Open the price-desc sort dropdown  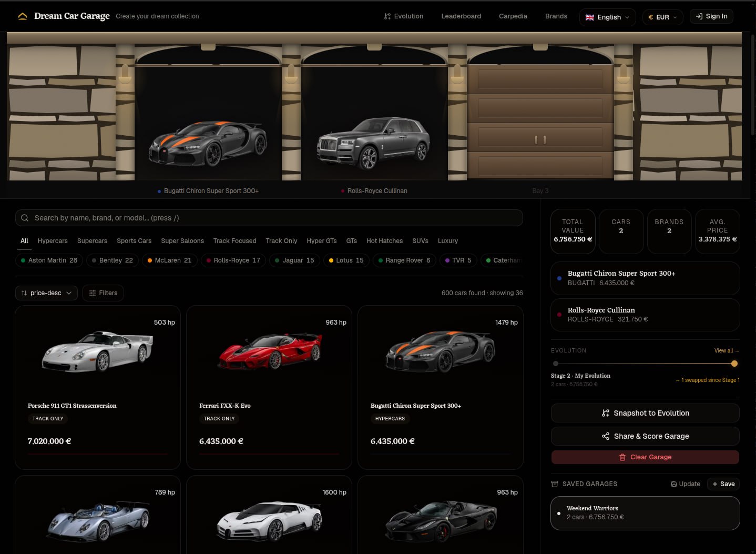click(x=46, y=293)
